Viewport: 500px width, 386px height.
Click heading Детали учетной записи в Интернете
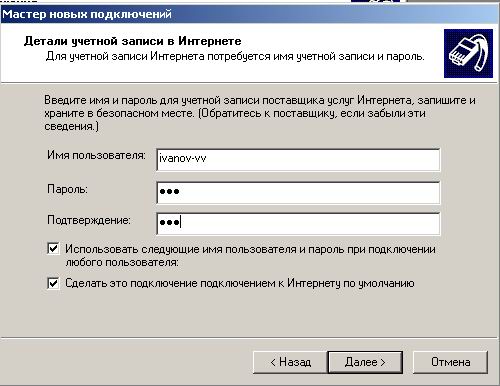[x=132, y=41]
